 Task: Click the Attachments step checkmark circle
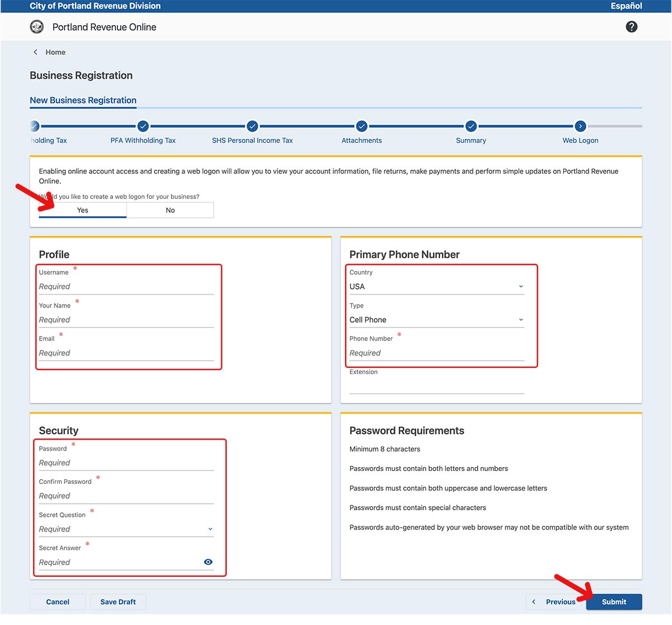(x=362, y=126)
